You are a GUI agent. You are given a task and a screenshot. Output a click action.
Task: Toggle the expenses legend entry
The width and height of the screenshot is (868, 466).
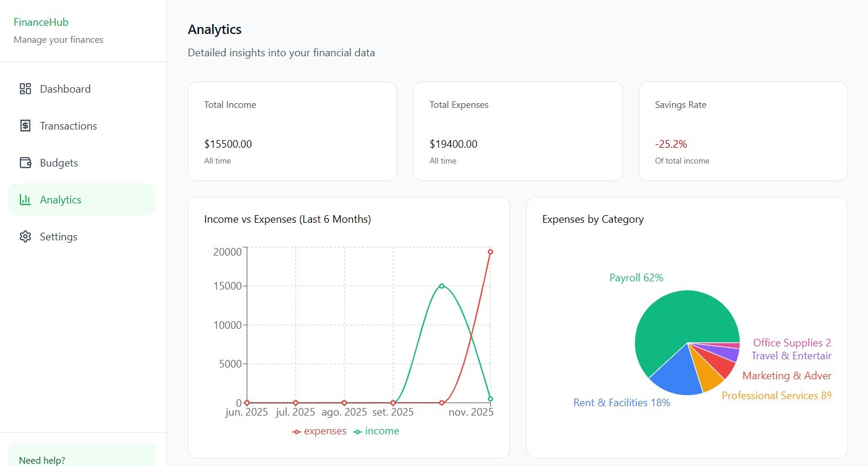click(x=320, y=431)
